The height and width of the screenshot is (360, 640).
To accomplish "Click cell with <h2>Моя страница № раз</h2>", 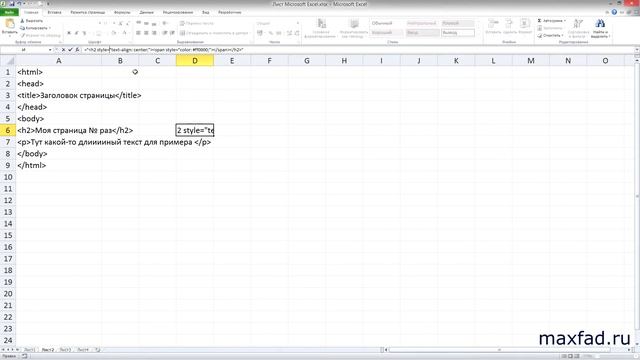I will [x=58, y=130].
